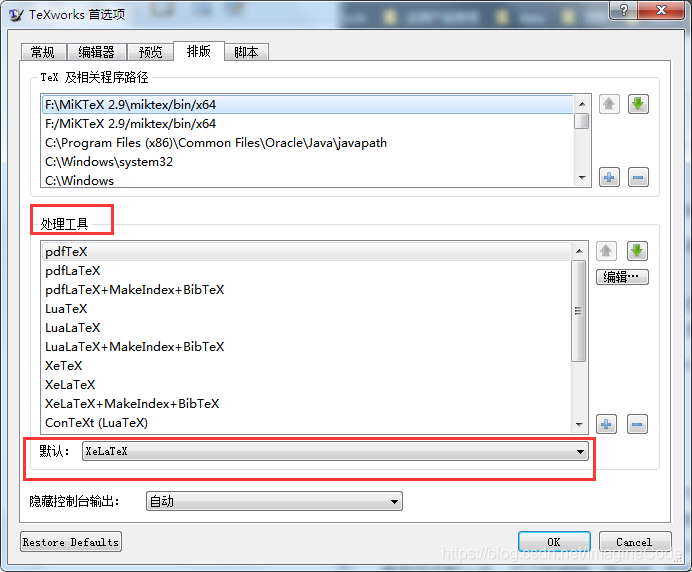The width and height of the screenshot is (692, 572).
Task: Select the Oracle Java javapath entry
Action: click(308, 143)
